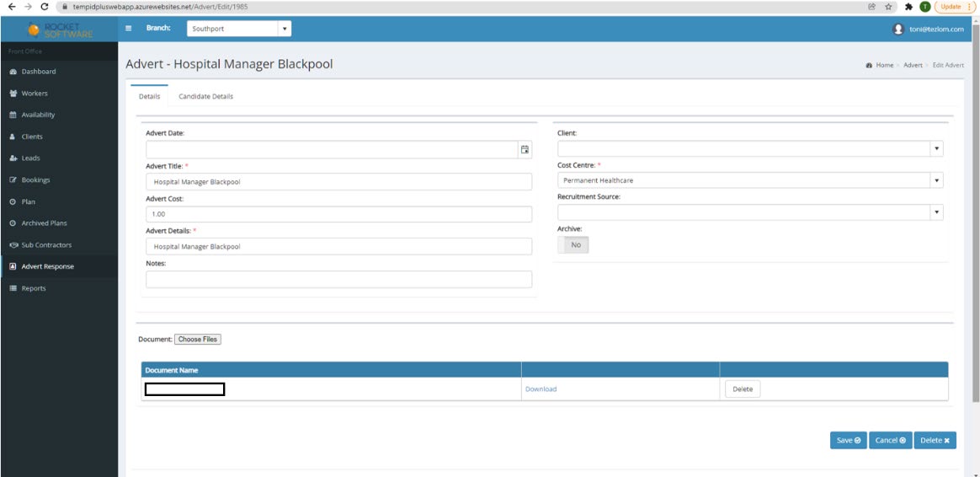Click the Choose Files button

(x=197, y=339)
